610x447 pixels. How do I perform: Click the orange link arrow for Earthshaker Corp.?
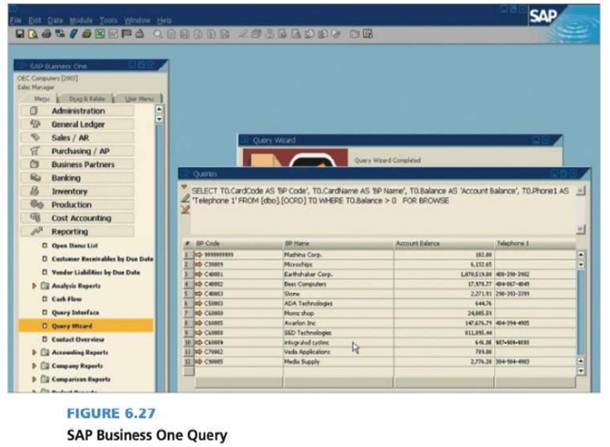coord(198,274)
